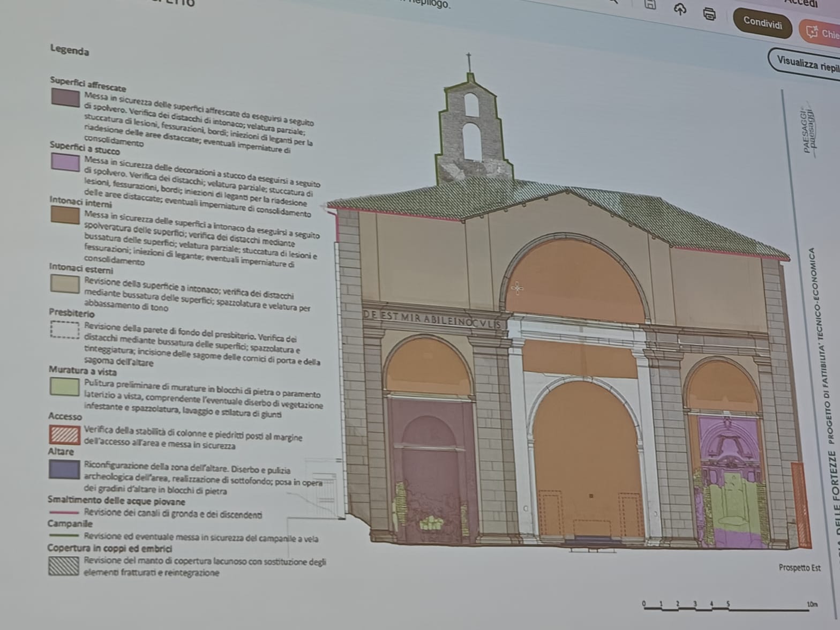840x630 pixels.
Task: Click the Copertura in coppi hatched symbol
Action: 64,566
